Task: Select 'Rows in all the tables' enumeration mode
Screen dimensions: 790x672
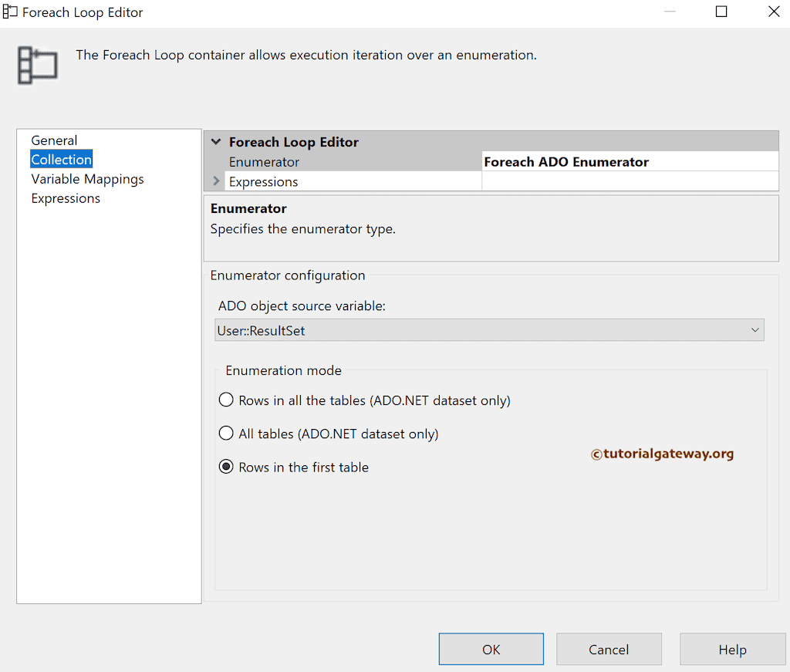Action: point(226,400)
